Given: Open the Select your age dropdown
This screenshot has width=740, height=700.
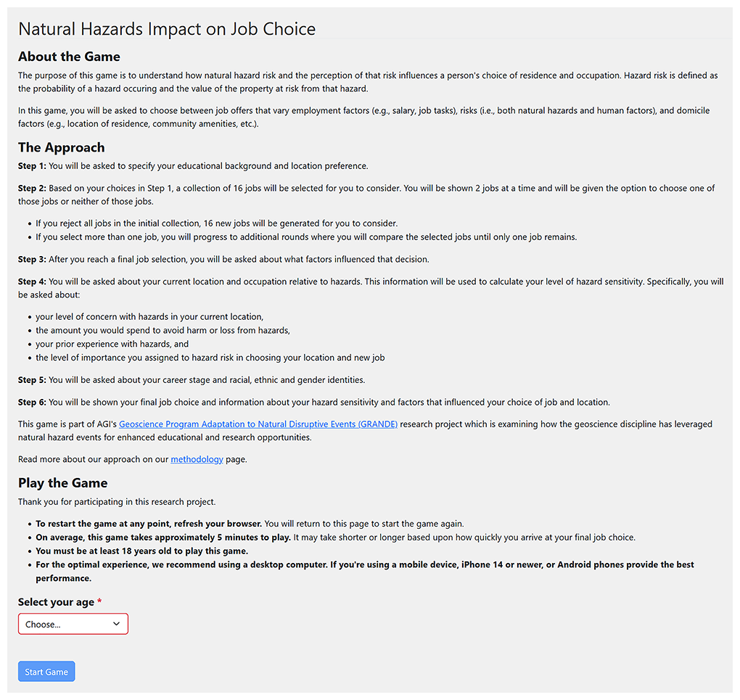Looking at the screenshot, I should 73,624.
